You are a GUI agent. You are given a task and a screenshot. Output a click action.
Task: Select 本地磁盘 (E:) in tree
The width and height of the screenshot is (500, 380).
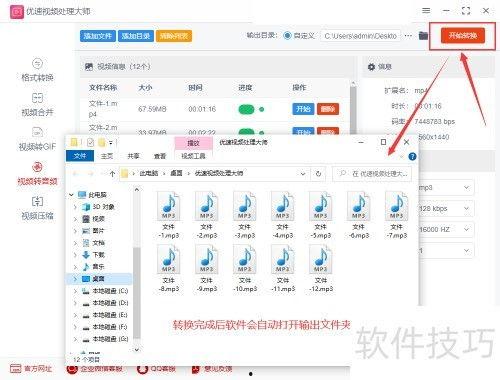(x=105, y=315)
